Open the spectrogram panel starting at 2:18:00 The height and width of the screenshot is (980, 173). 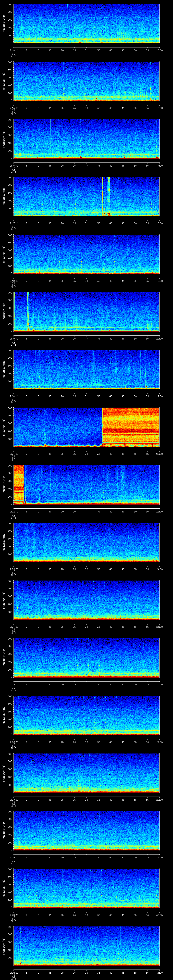pyautogui.click(x=87, y=254)
